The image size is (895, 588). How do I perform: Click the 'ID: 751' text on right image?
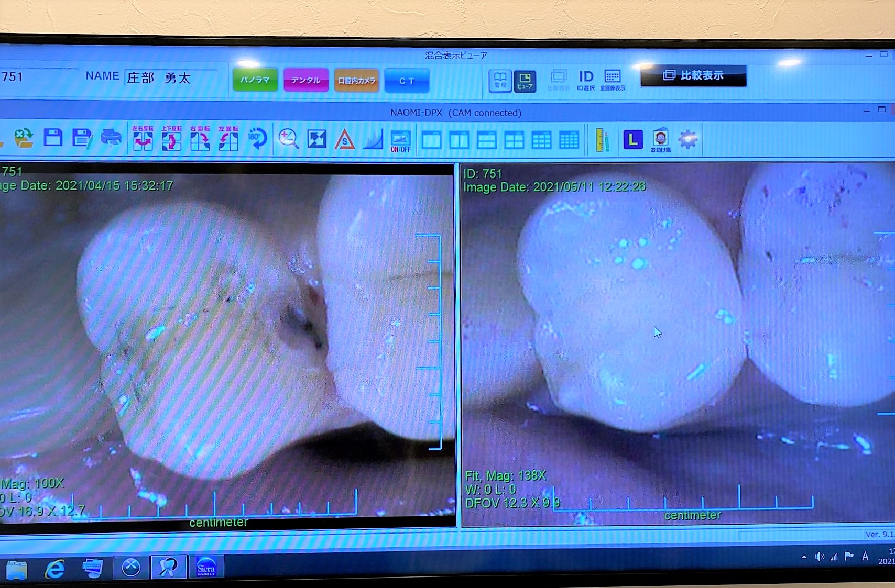click(483, 174)
